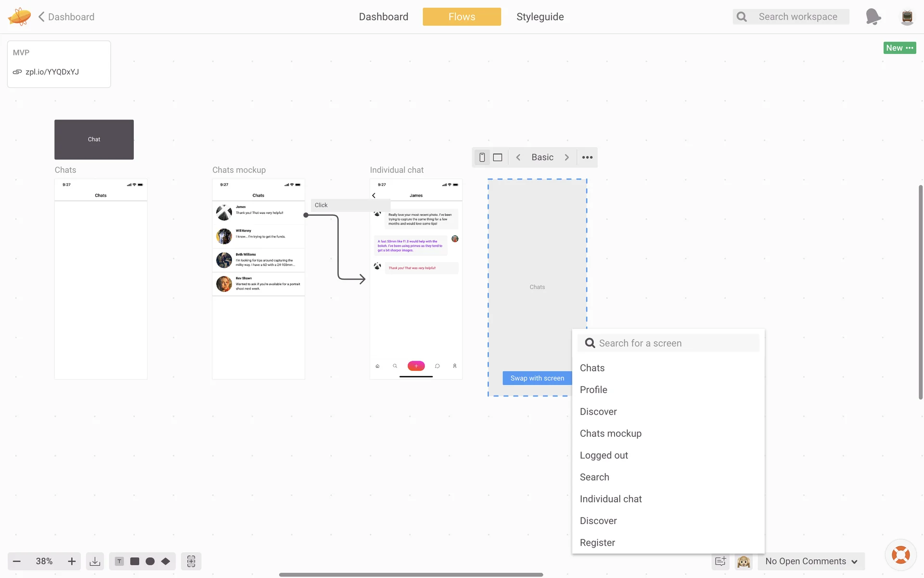Screen dimensions: 924x578
Task: Click the export download icon
Action: point(95,561)
